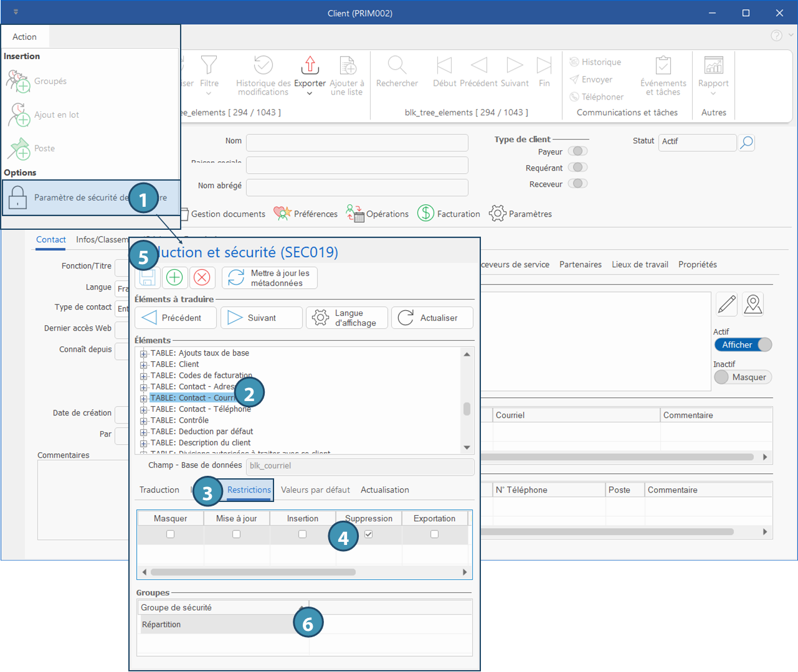Click the map pin location icon
798x672 pixels.
[753, 304]
